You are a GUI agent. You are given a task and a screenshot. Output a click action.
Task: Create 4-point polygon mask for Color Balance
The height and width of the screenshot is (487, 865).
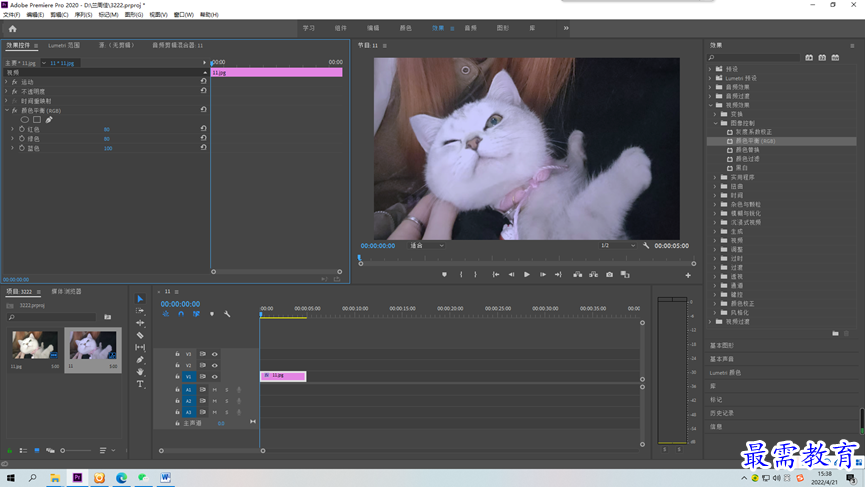[x=37, y=120]
